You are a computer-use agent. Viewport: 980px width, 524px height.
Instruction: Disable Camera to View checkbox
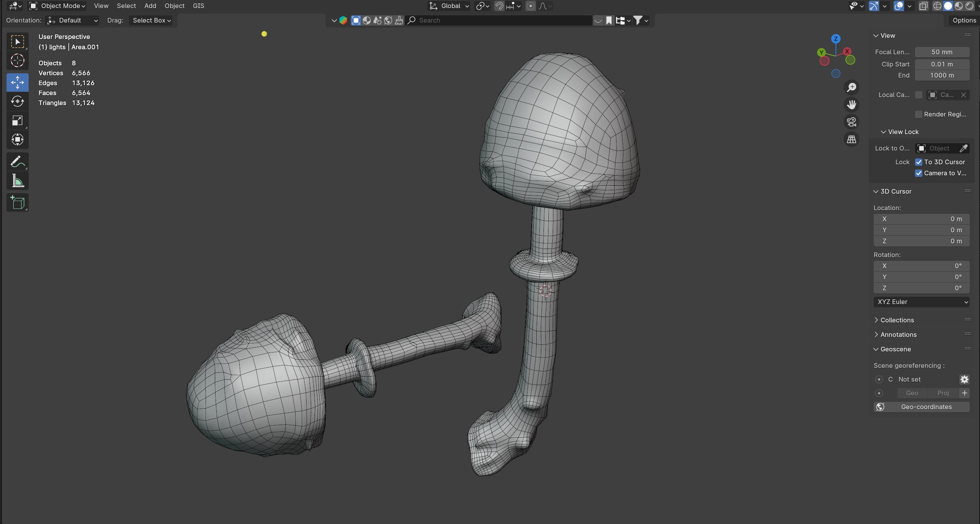[x=918, y=173]
